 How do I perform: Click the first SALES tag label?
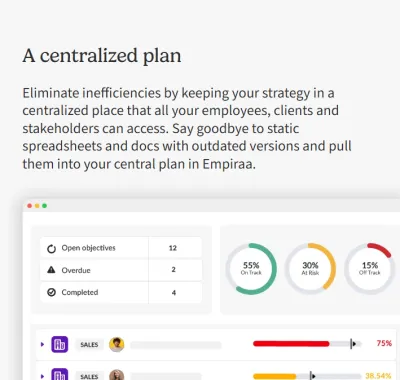click(89, 345)
